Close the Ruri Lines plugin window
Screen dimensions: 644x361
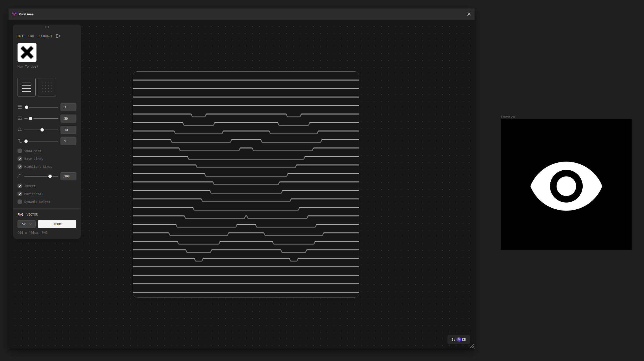[x=469, y=14]
